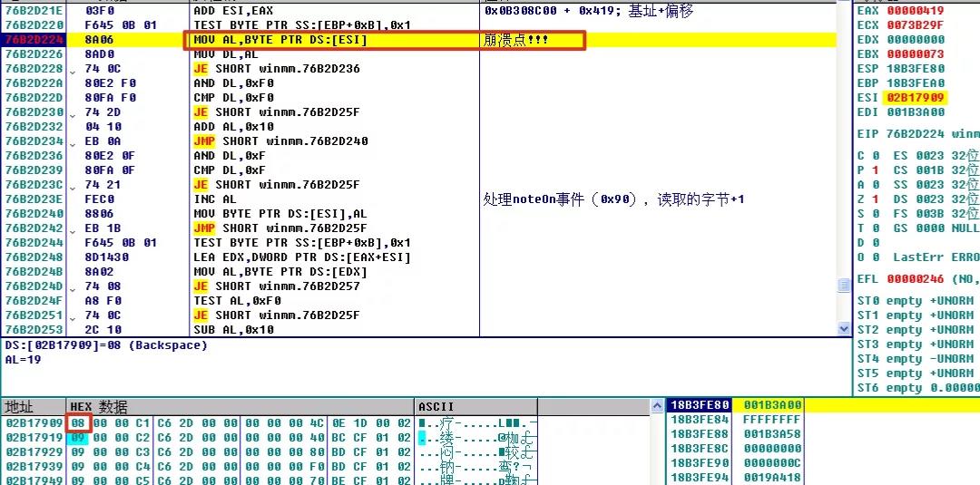Select the AND DL,0xF0 instruction
980x485 pixels.
coord(234,83)
